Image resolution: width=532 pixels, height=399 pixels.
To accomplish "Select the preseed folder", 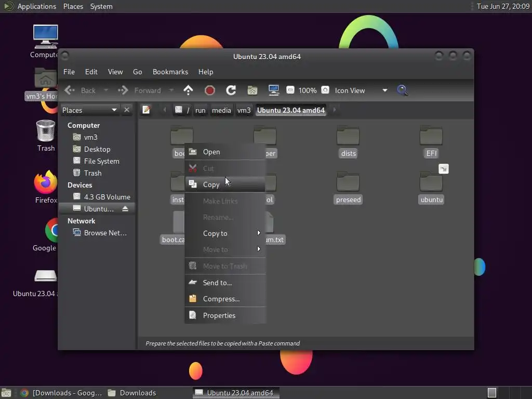I will point(348,189).
